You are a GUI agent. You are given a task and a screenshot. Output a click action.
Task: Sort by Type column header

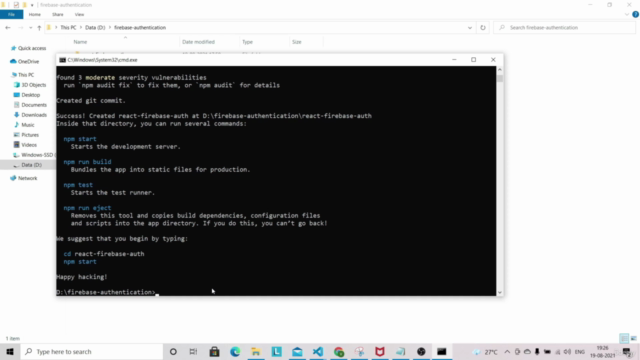[x=247, y=42]
